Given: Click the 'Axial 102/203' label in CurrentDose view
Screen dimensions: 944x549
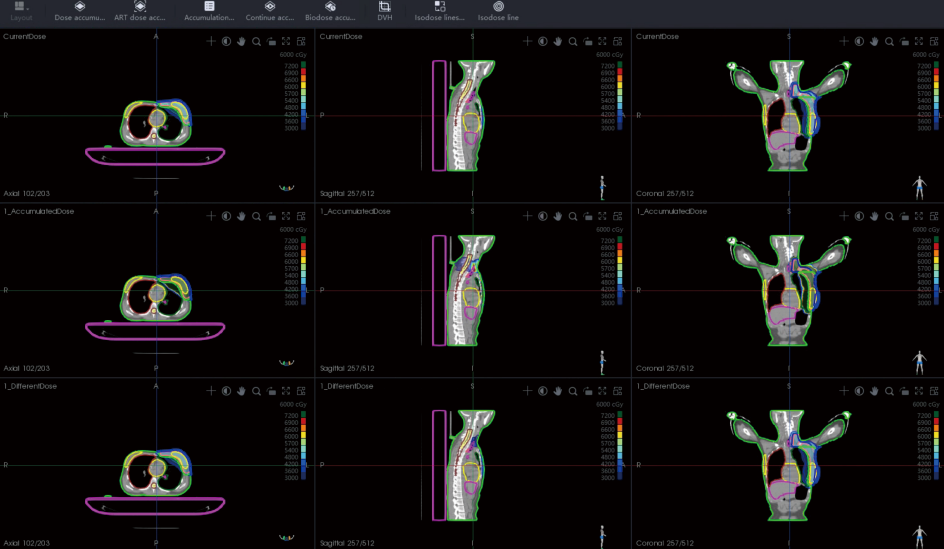Looking at the screenshot, I should (x=26, y=193).
